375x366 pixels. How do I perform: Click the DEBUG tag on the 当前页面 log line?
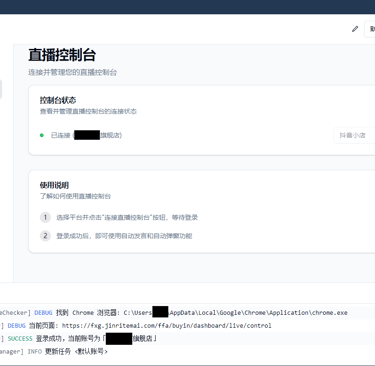click(x=17, y=326)
